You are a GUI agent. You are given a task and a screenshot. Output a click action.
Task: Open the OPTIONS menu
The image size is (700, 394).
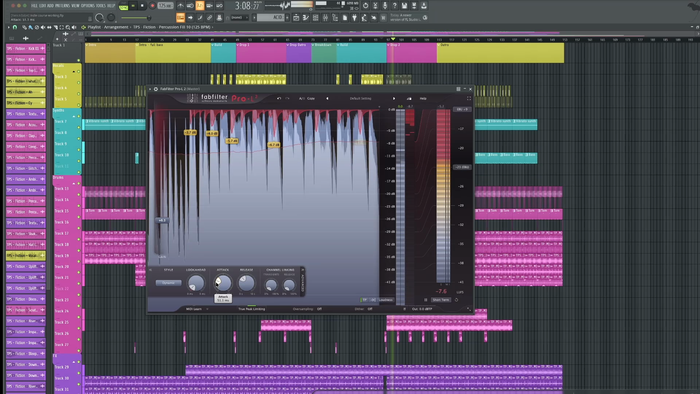click(x=88, y=6)
